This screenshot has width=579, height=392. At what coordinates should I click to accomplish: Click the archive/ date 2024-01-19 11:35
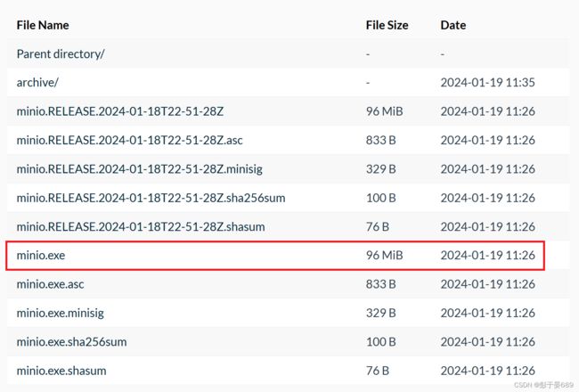[x=488, y=82]
